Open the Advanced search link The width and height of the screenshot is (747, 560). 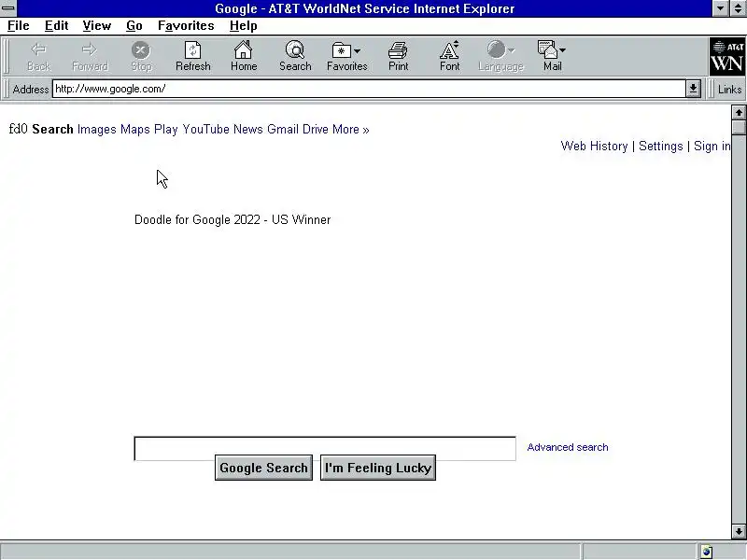568,447
